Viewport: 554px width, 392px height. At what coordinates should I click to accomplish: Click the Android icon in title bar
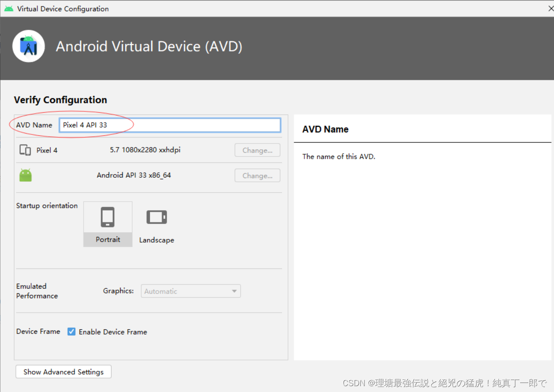9,9
